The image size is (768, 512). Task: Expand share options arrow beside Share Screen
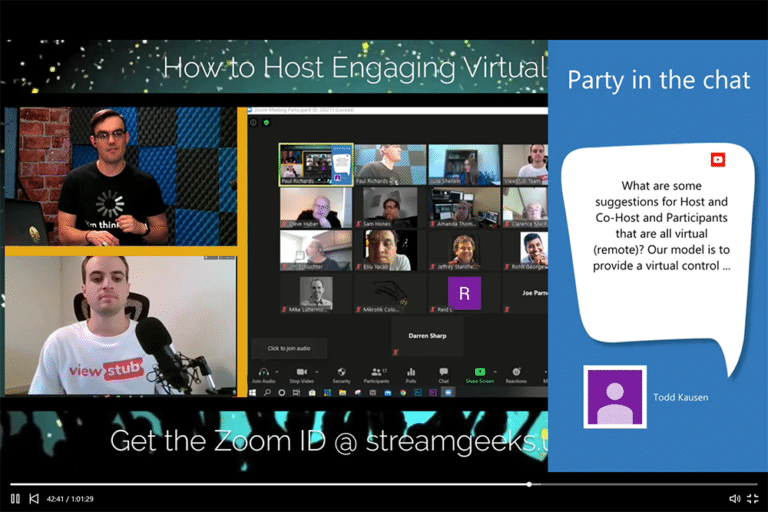click(495, 372)
